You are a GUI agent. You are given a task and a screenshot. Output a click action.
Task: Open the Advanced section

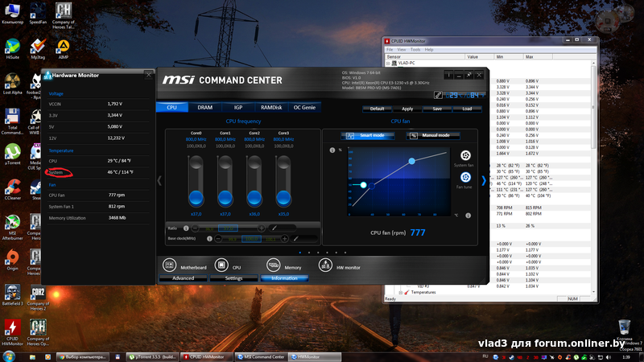pyautogui.click(x=184, y=278)
